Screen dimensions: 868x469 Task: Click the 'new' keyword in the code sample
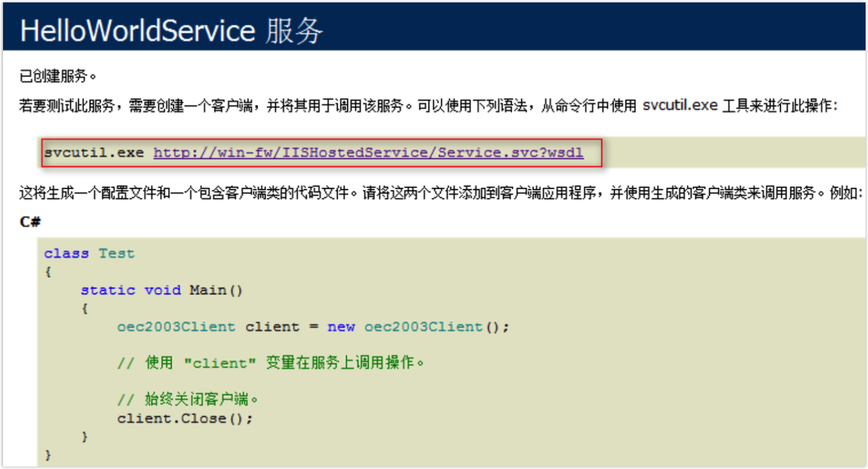pyautogui.click(x=342, y=326)
